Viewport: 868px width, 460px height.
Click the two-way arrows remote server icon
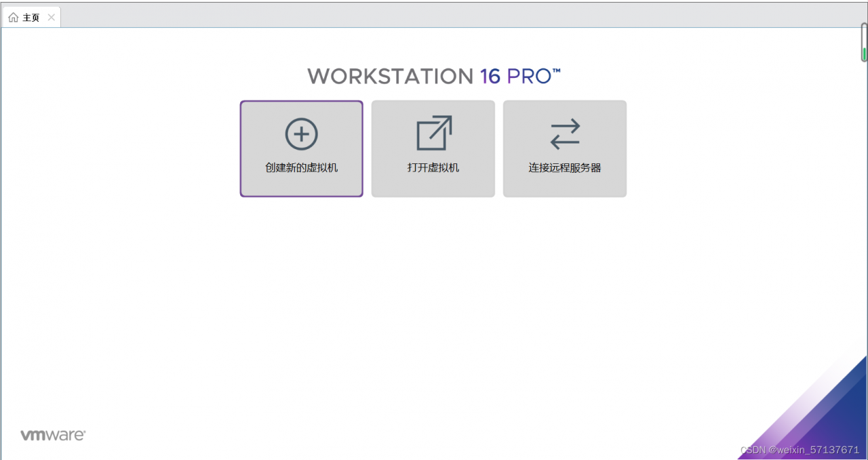565,133
